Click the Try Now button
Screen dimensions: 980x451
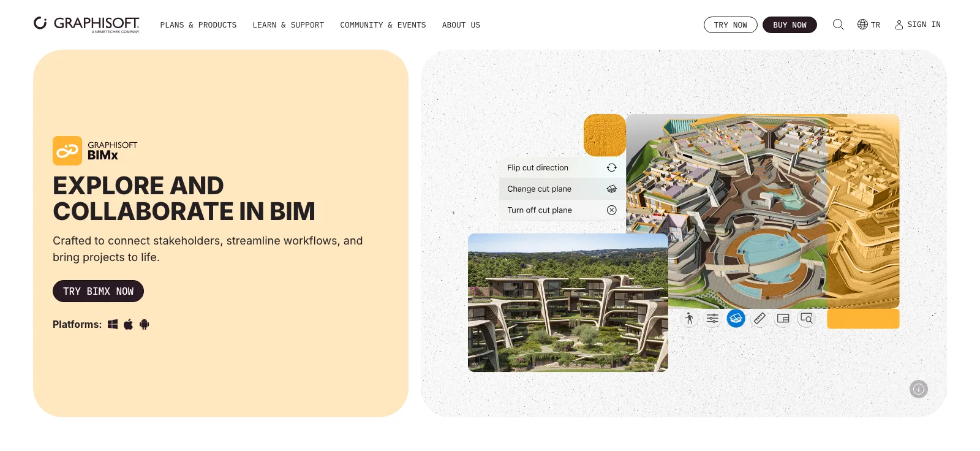coord(731,25)
